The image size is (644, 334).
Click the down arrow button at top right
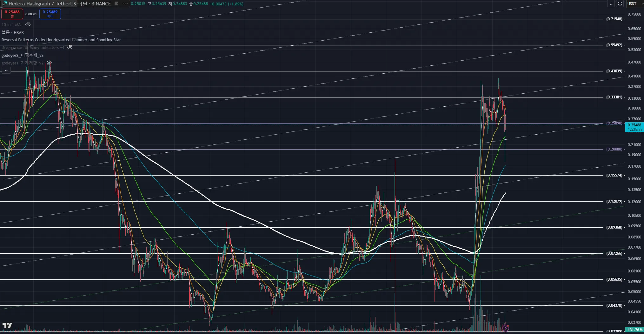(611, 4)
